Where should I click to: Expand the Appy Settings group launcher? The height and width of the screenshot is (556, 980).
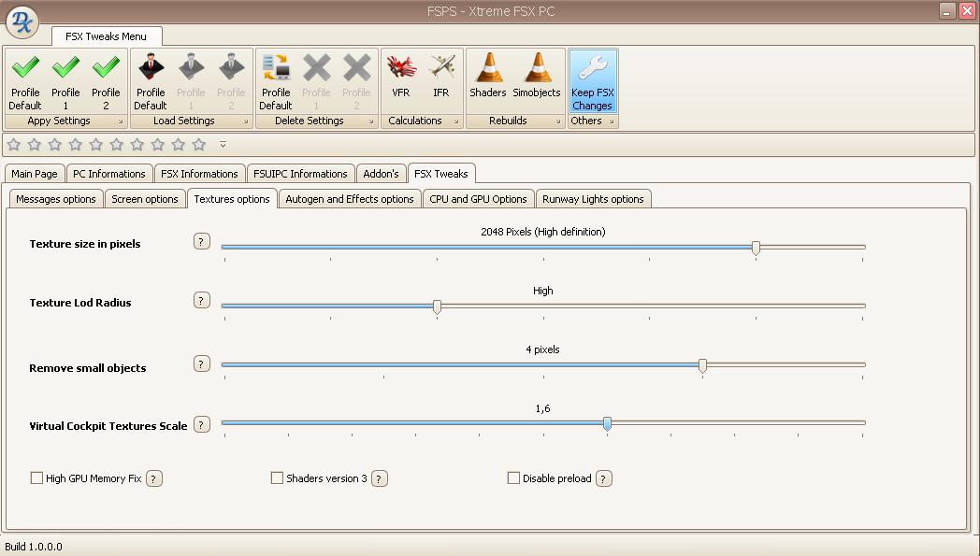pos(121,121)
